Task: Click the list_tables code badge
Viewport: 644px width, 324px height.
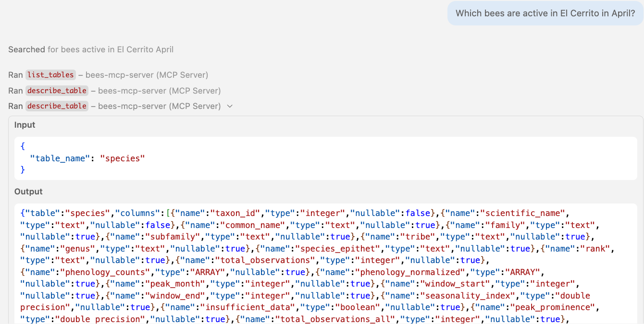Action: tap(50, 75)
